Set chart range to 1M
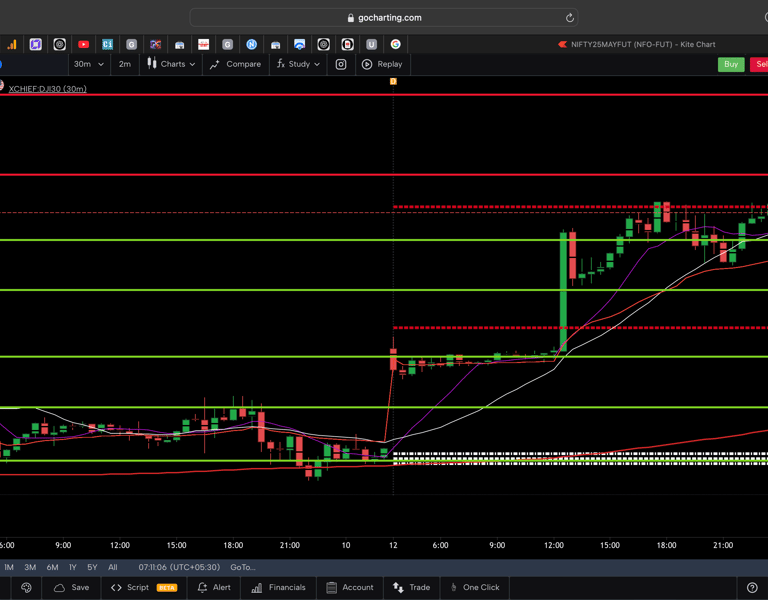 click(9, 567)
